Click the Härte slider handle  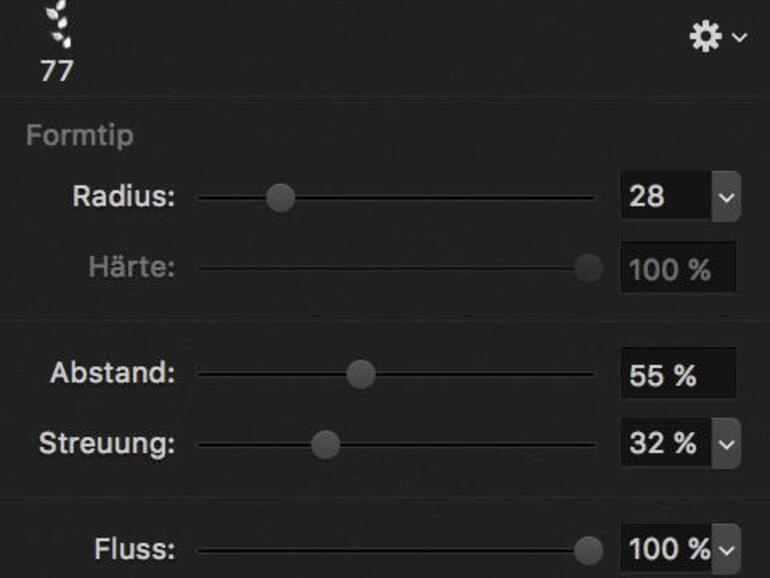(589, 268)
